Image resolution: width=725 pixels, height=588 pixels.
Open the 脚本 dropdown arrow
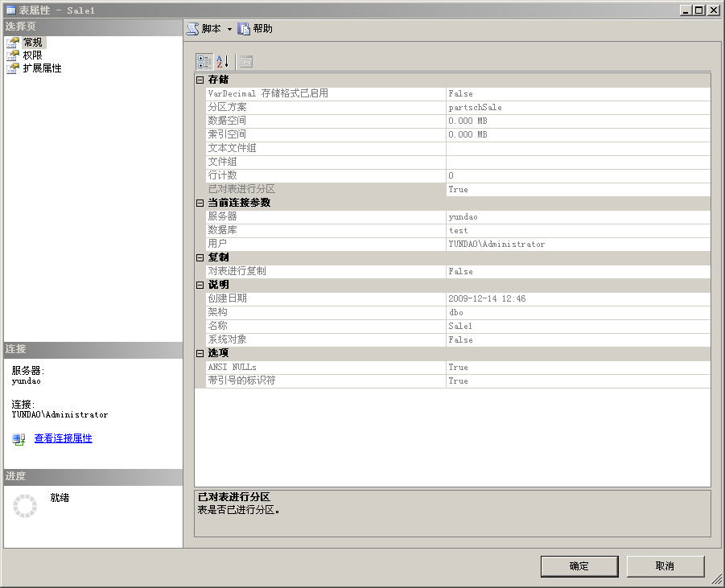click(229, 29)
